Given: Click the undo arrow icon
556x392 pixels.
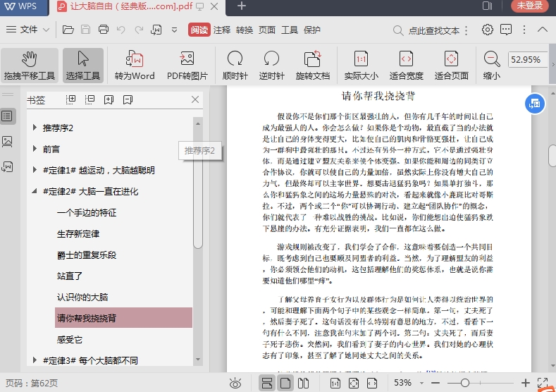Looking at the screenshot, I should [121, 30].
